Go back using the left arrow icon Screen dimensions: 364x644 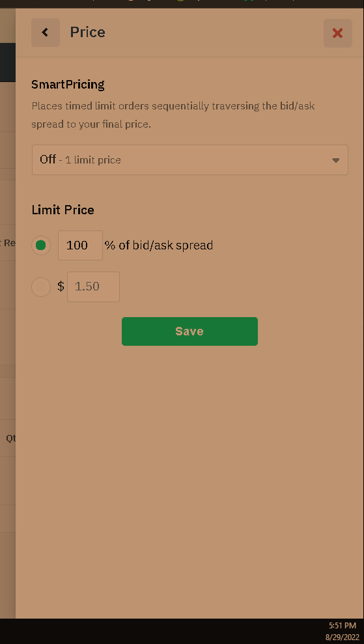click(45, 32)
